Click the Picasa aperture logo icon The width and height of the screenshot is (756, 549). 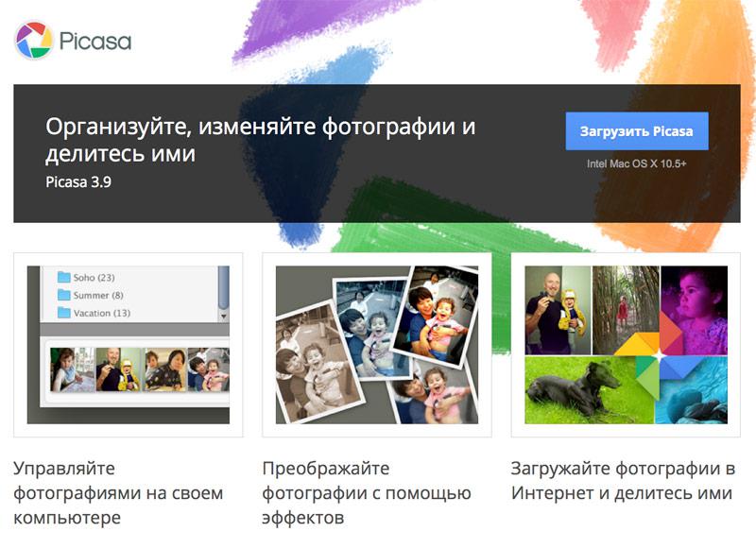click(34, 41)
